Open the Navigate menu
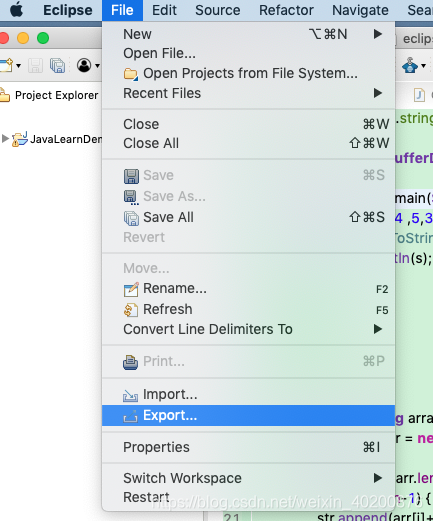 click(360, 10)
